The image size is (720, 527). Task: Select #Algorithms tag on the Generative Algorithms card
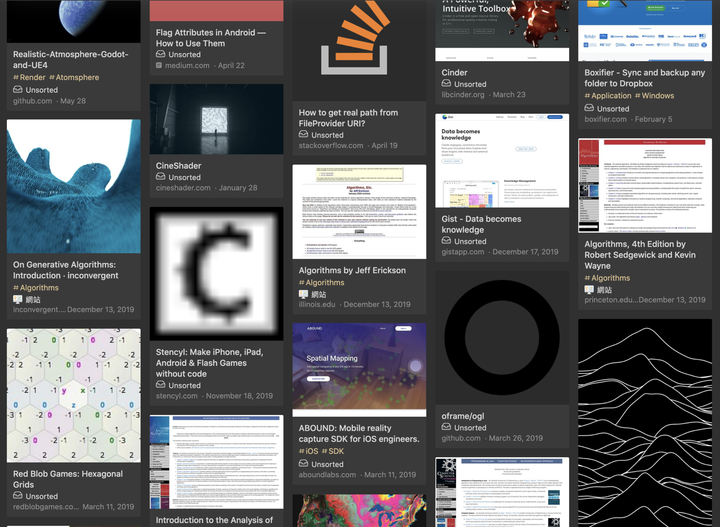click(x=36, y=287)
